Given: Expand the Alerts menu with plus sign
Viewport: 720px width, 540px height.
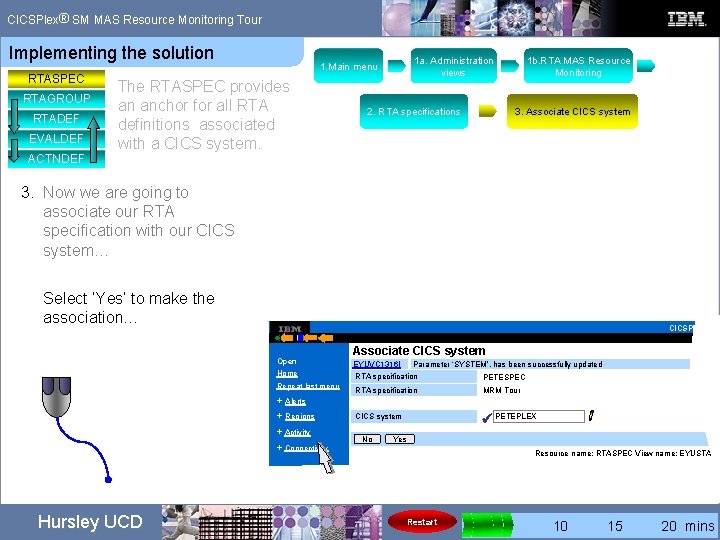Looking at the screenshot, I should click(279, 401).
